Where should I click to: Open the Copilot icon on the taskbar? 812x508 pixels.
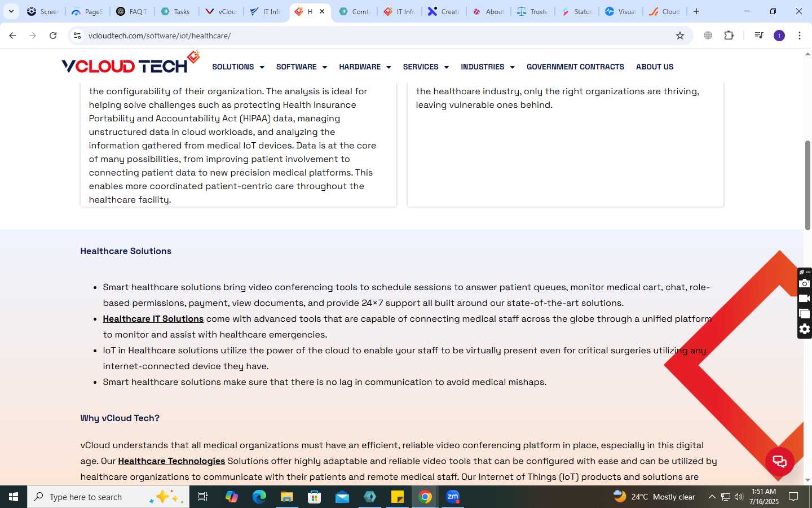(232, 497)
